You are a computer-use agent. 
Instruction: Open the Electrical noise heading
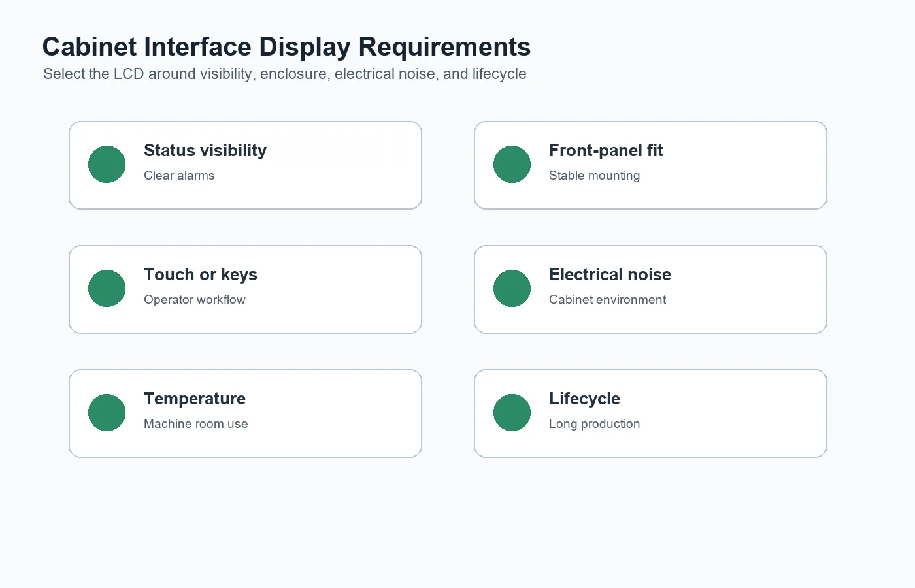pos(610,274)
